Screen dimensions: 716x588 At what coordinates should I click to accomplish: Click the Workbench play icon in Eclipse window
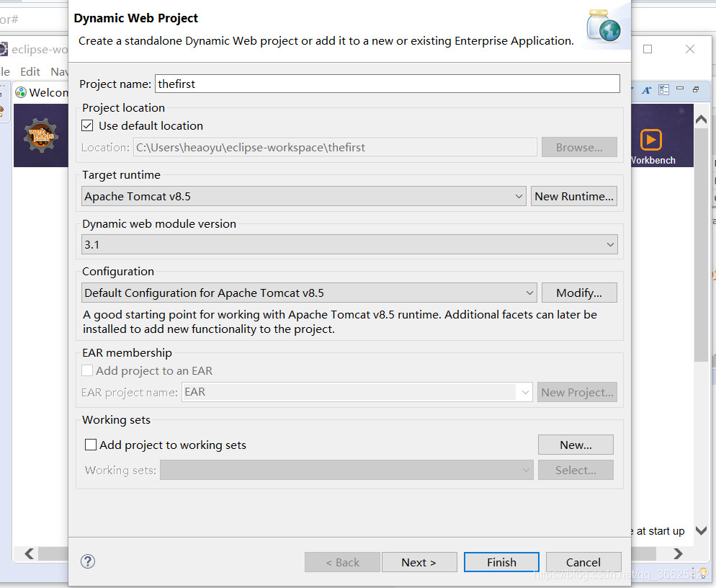[651, 140]
